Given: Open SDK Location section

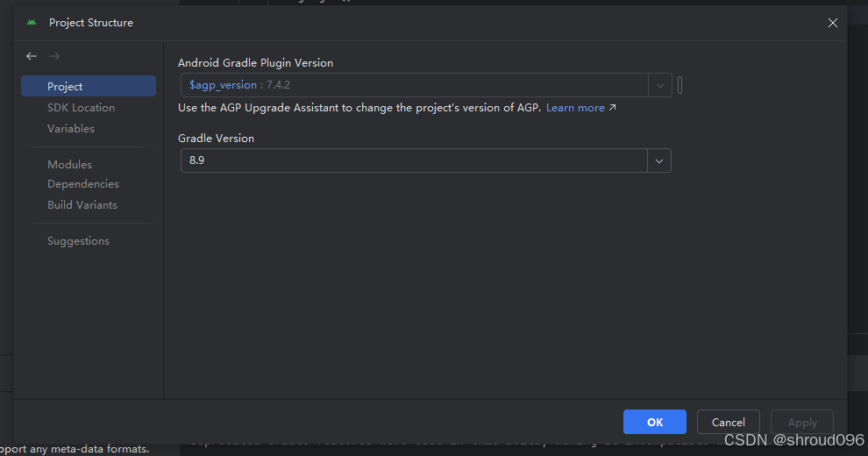Looking at the screenshot, I should [x=81, y=107].
